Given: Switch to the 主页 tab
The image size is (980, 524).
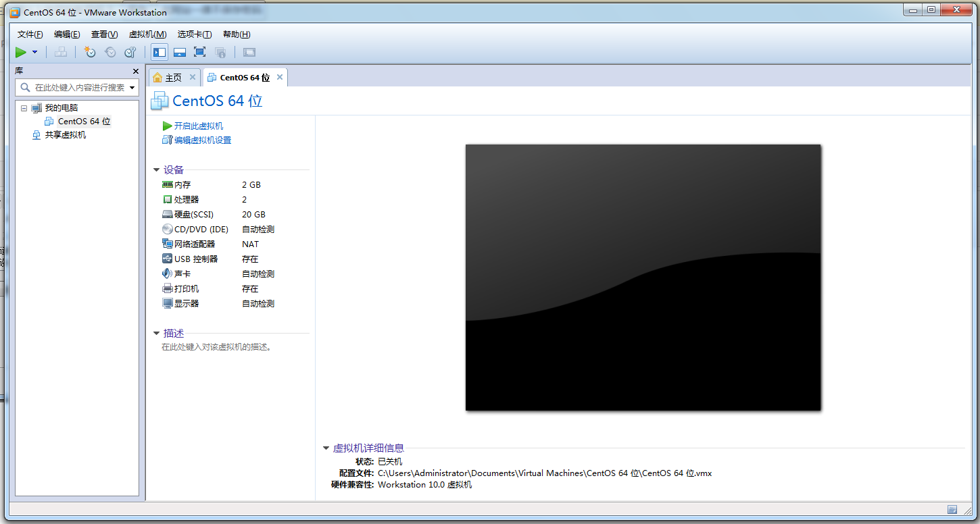Looking at the screenshot, I should coord(172,76).
